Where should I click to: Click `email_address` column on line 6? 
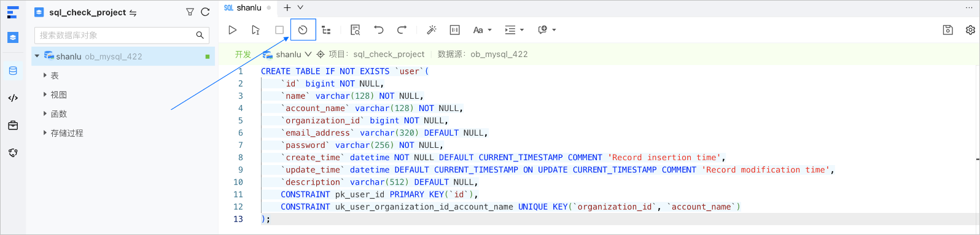317,133
